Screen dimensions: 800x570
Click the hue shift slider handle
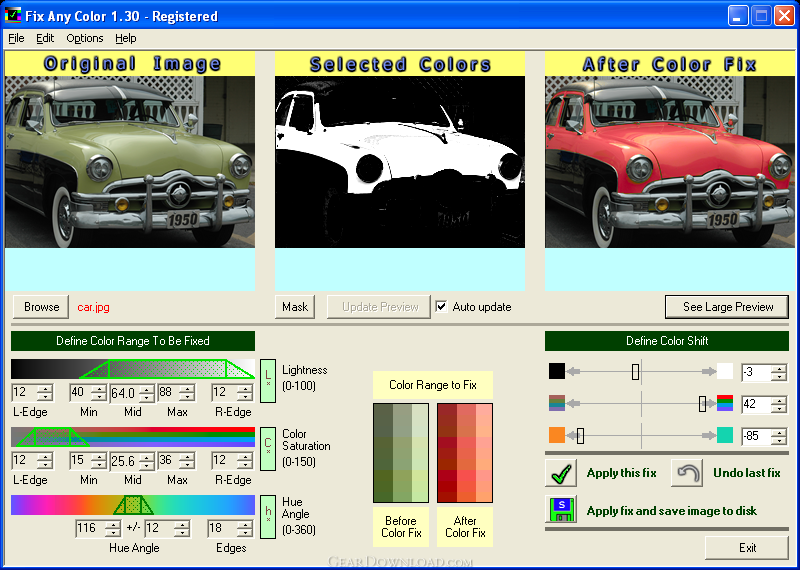580,436
